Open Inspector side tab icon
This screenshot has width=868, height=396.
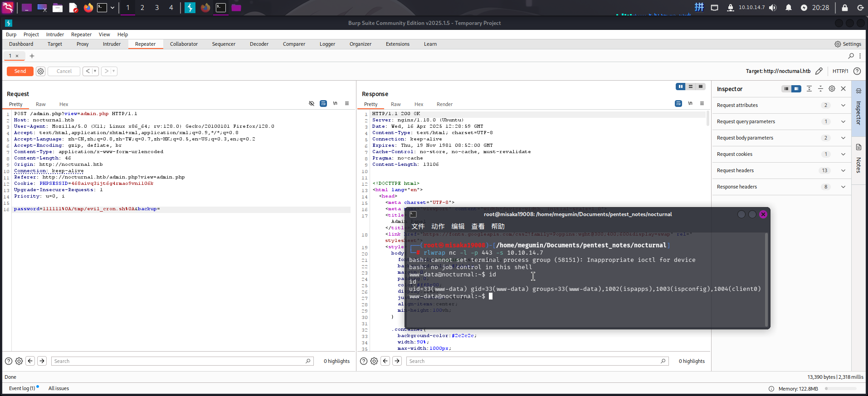tap(858, 91)
